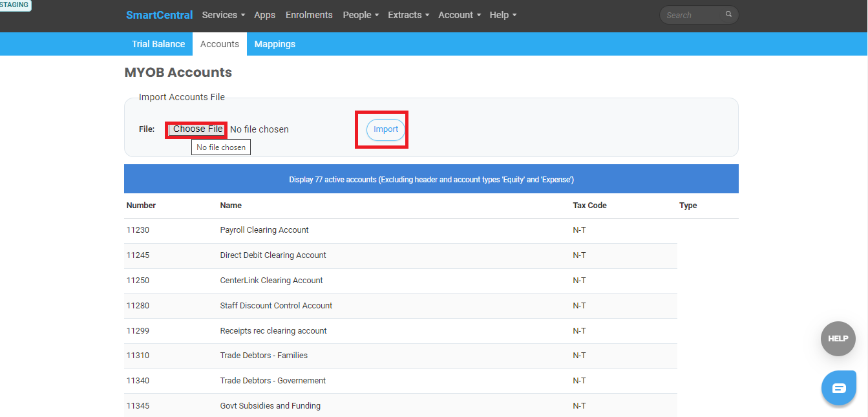Click the round HELP button
Image resolution: width=868 pixels, height=417 pixels.
[x=838, y=339]
